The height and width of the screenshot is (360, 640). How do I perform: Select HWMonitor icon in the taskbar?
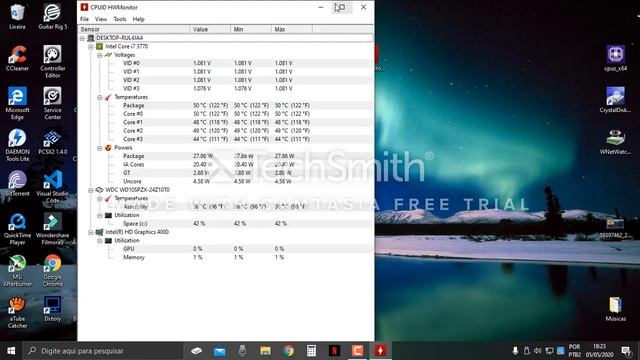point(380,351)
